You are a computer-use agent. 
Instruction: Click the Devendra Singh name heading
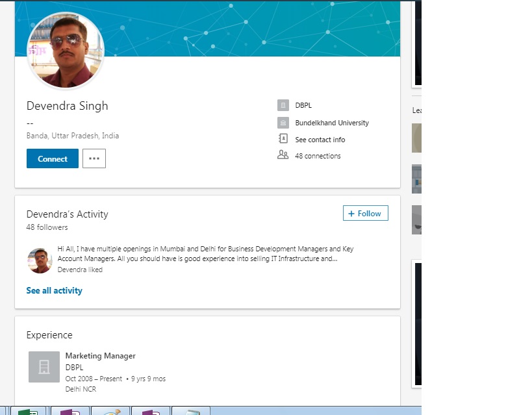(67, 106)
